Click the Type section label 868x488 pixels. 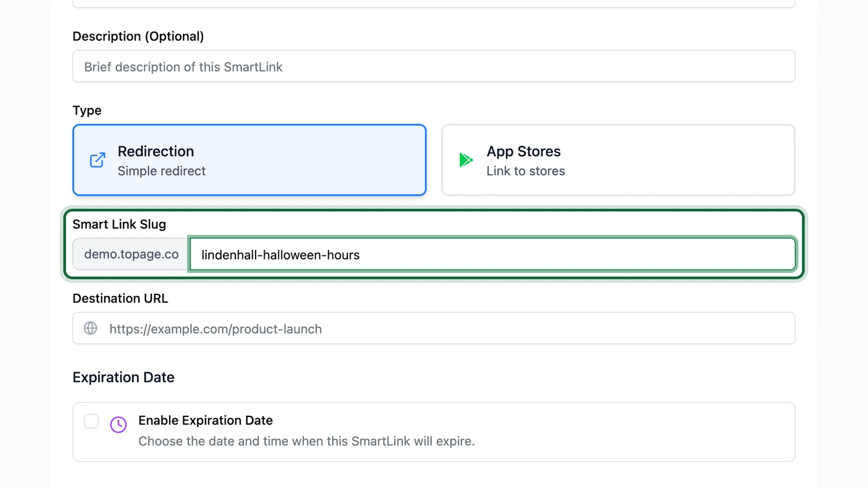(87, 111)
